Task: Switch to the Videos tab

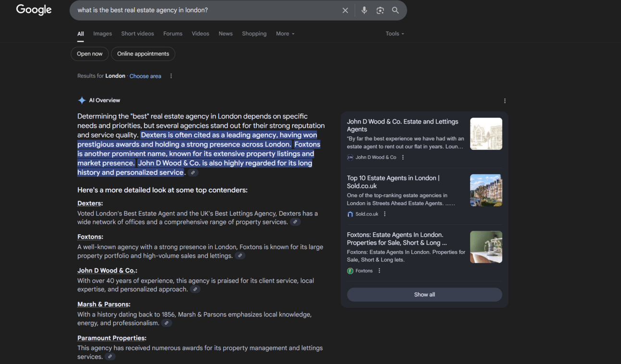Action: [200, 34]
